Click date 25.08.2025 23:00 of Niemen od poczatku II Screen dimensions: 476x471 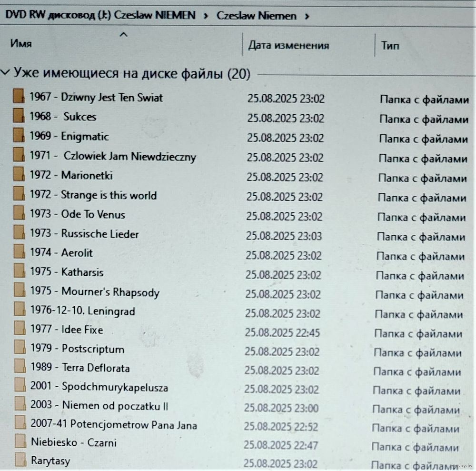pos(281,408)
